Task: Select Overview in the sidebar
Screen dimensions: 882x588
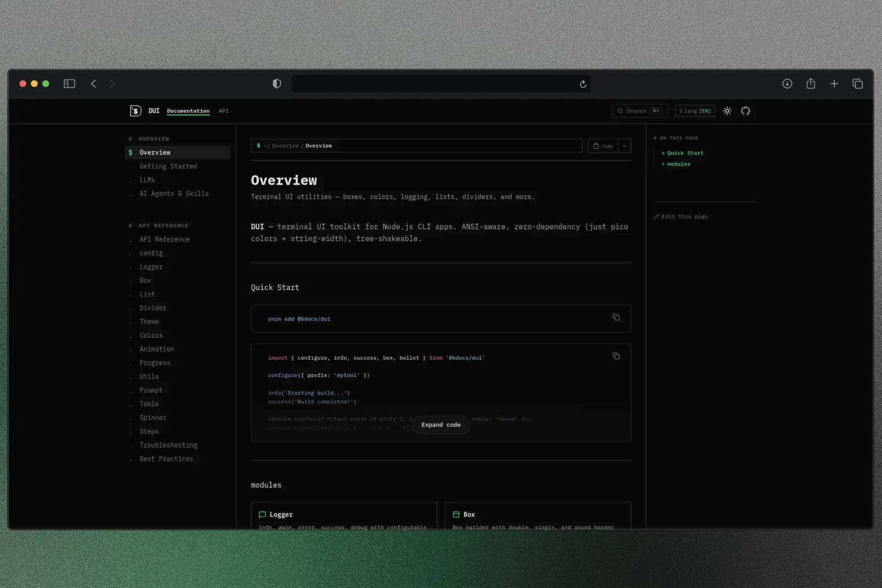Action: tap(177, 153)
